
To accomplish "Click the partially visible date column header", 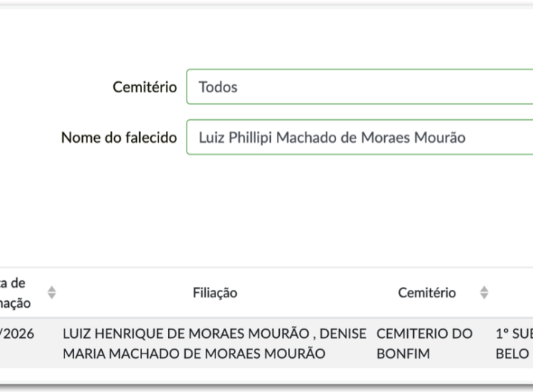I will [x=15, y=293].
